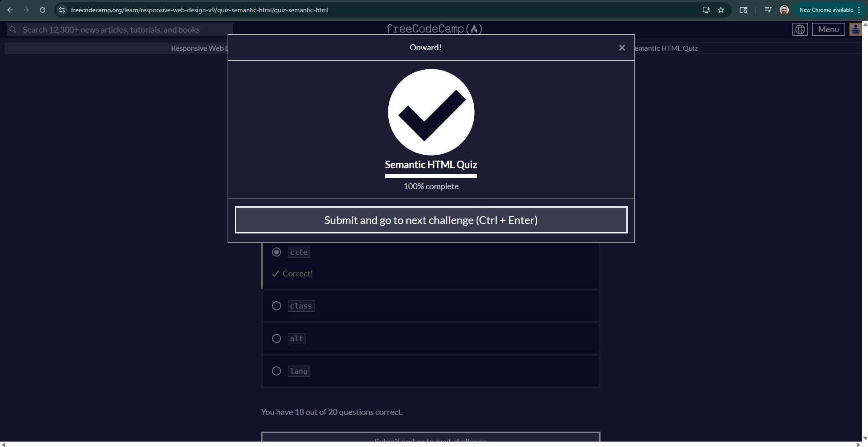Viewport: 868px width, 447px height.
Task: View site information icon in address bar
Action: click(x=62, y=10)
